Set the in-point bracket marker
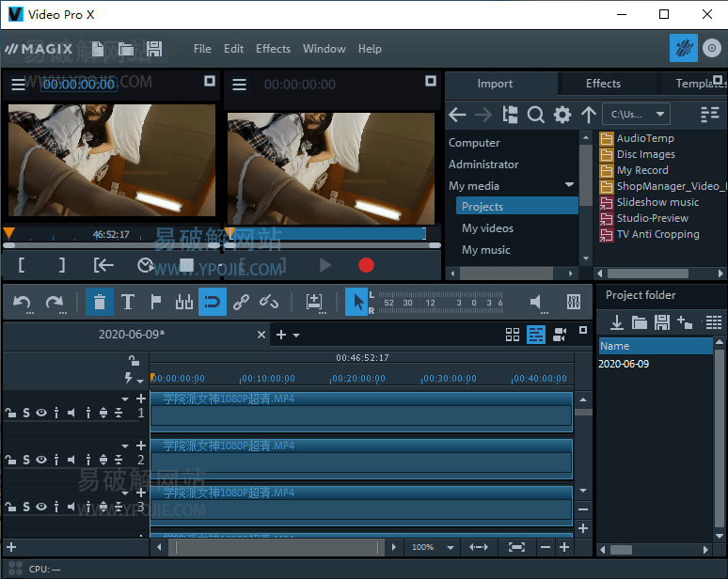This screenshot has height=579, width=728. [x=22, y=265]
